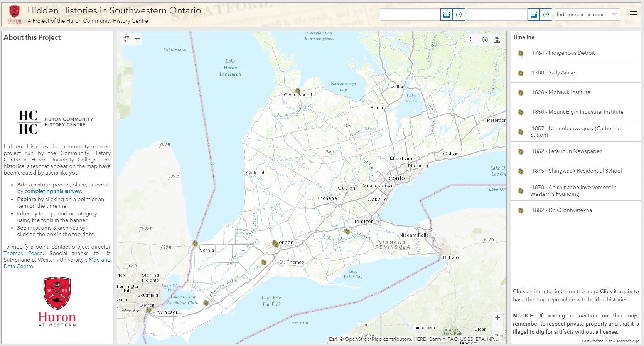This screenshot has width=644, height=346.
Task: Open the start time clock picker
Action: pos(459,15)
